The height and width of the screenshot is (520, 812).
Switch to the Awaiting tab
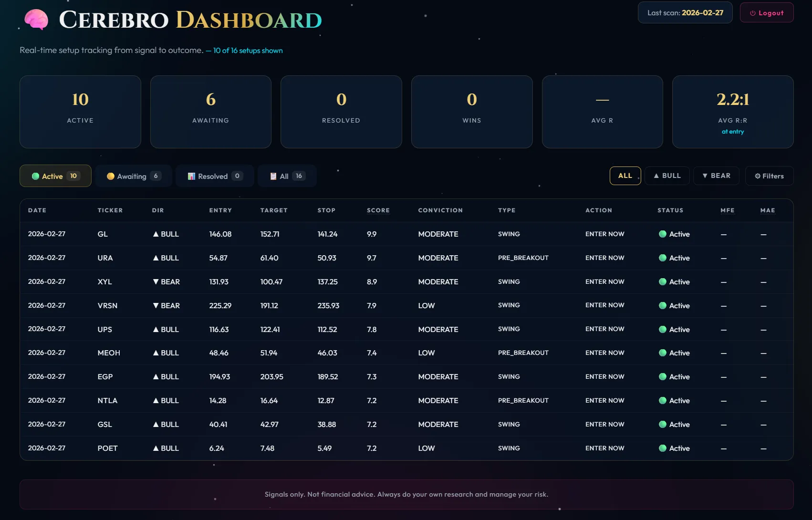click(x=134, y=176)
